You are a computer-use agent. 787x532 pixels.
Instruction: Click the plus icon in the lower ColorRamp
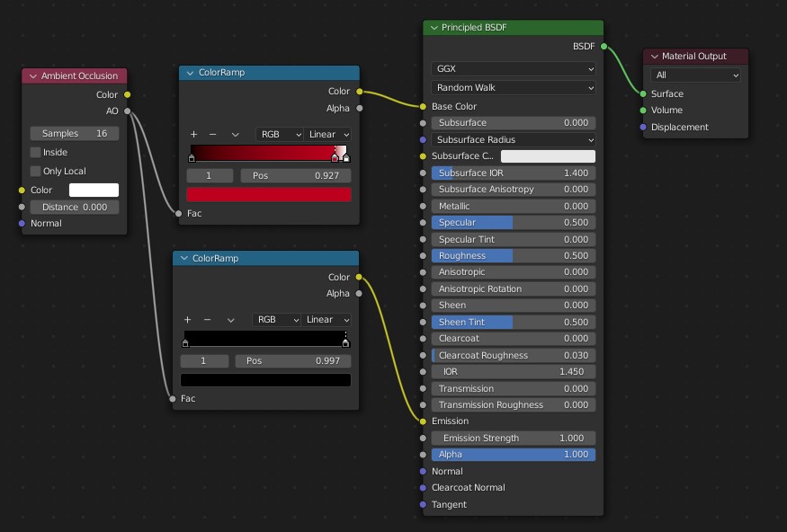tap(187, 320)
